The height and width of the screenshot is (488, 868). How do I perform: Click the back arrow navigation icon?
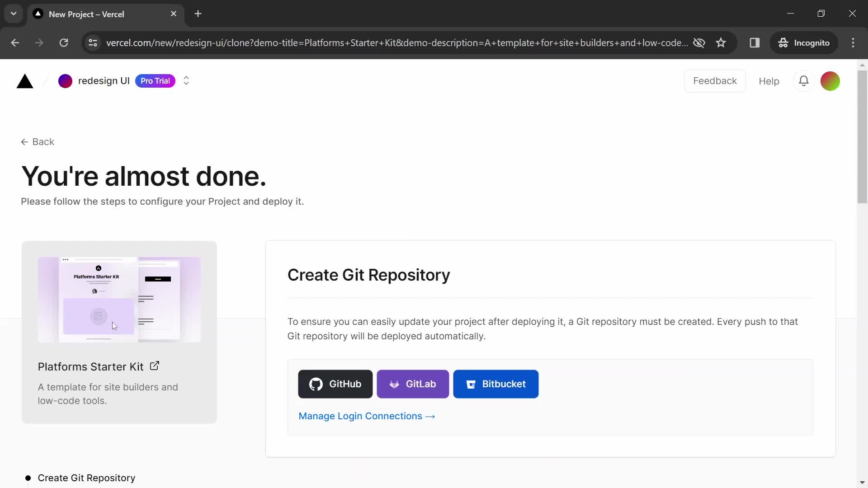pyautogui.click(x=24, y=141)
